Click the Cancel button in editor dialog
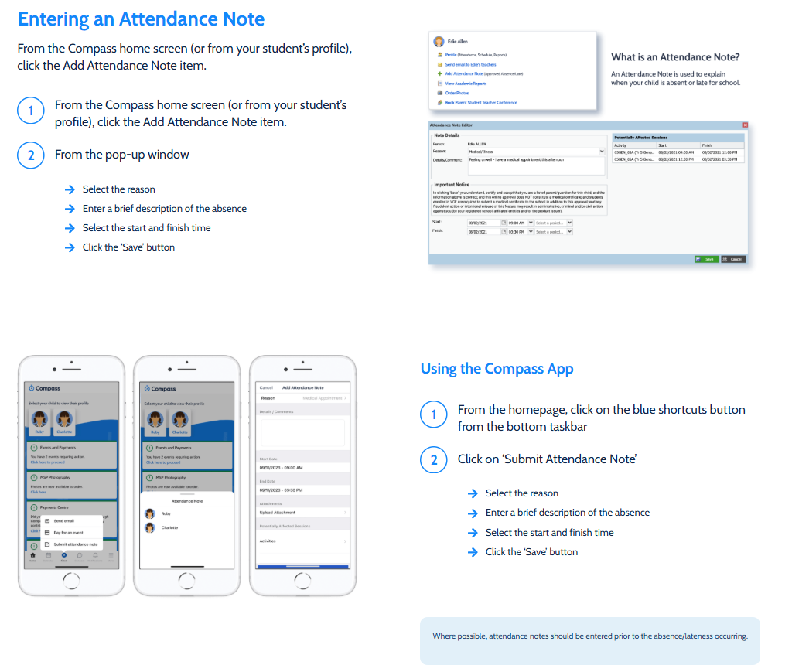792x672 pixels. tap(733, 259)
